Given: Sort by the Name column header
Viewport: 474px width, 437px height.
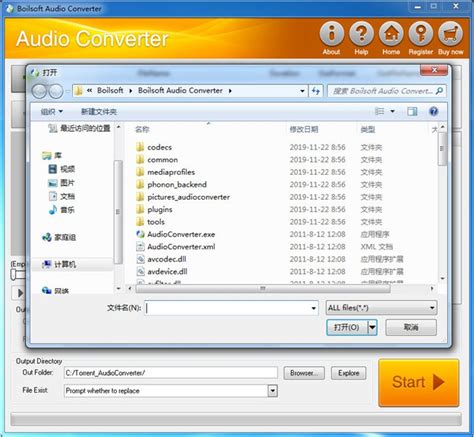Looking at the screenshot, I should 142,129.
